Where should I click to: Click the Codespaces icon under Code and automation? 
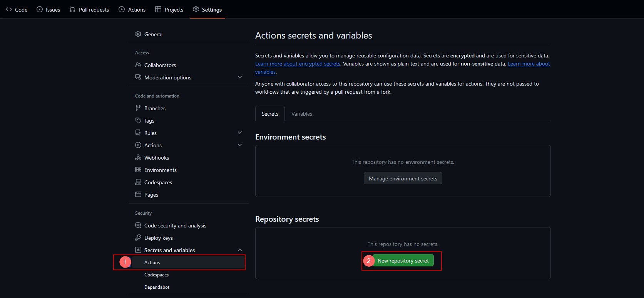pyautogui.click(x=138, y=182)
